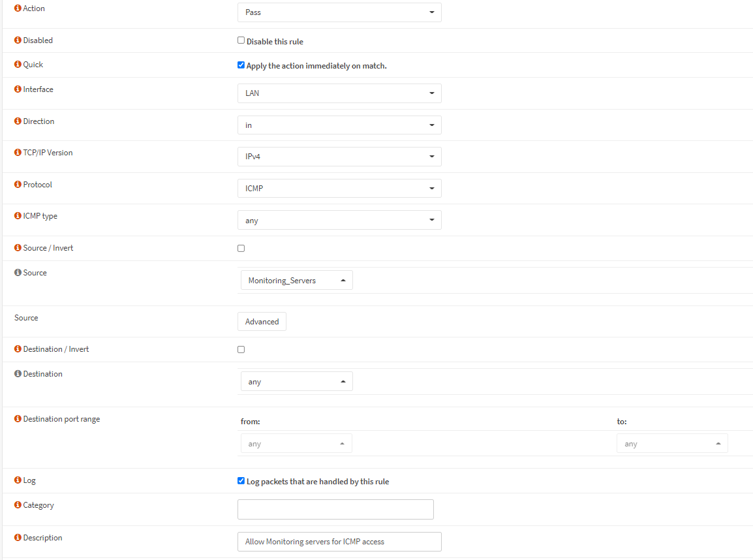Click the info icon beside Disabled
The height and width of the screenshot is (560, 753).
(18, 40)
